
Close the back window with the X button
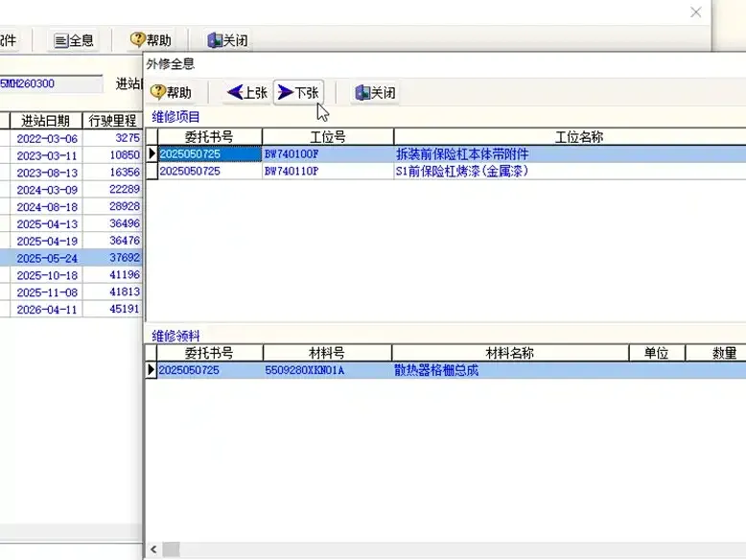coord(695,12)
